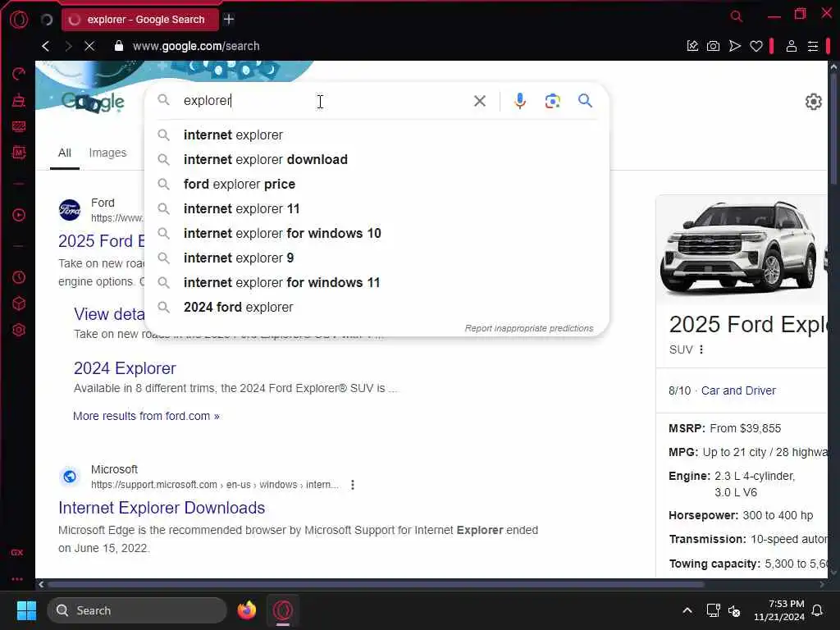
Task: Open Opera GX taskbar icon
Action: pos(283,610)
